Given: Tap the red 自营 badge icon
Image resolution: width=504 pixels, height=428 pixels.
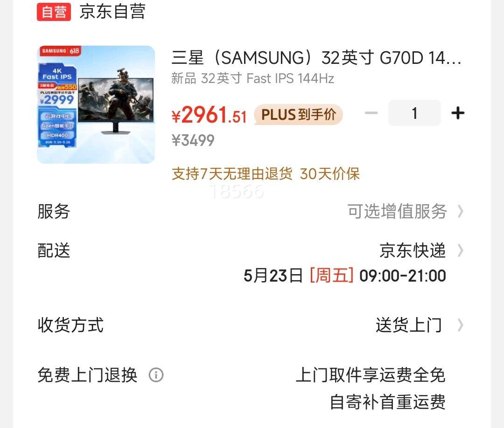Looking at the screenshot, I should (x=54, y=12).
